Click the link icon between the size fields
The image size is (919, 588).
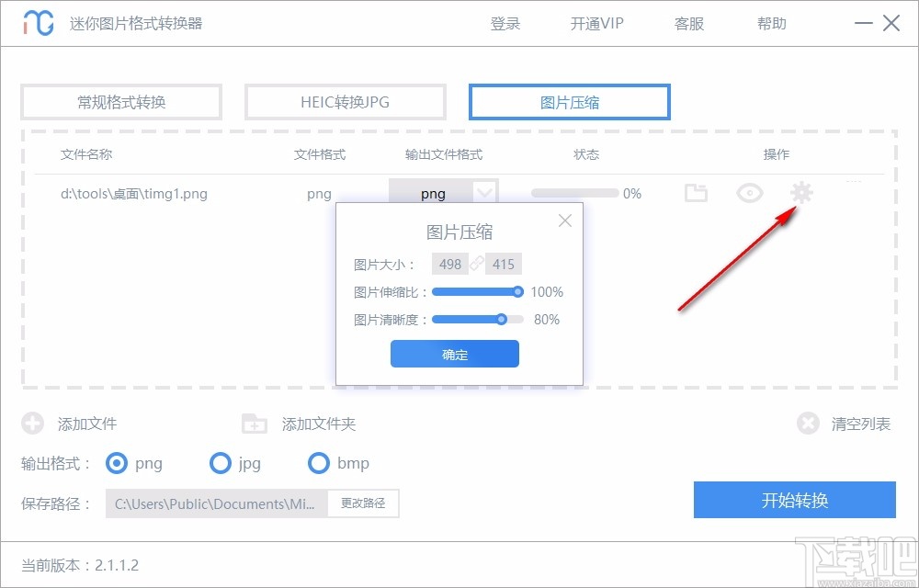[x=477, y=264]
